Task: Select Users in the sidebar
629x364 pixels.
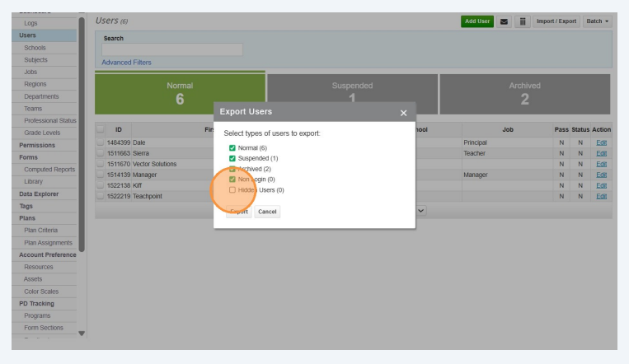Action: (x=28, y=35)
